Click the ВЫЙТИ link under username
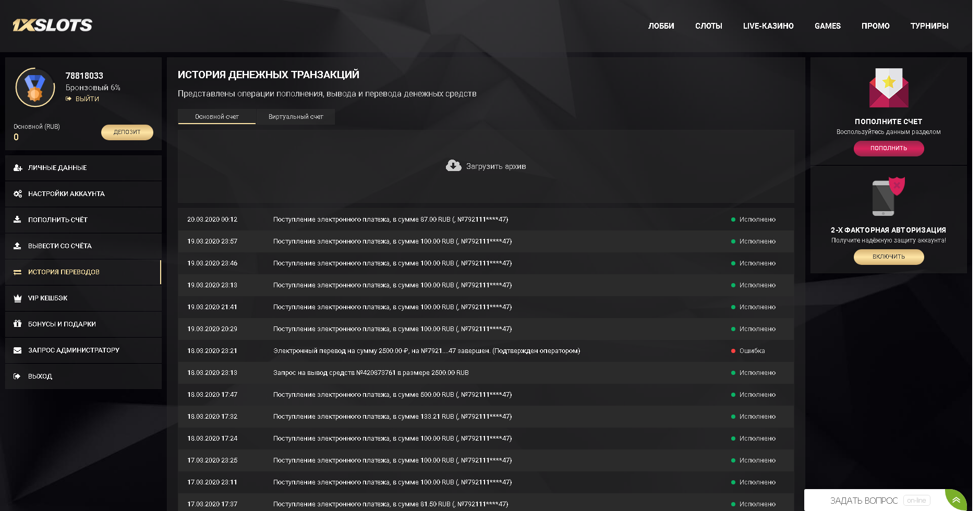980x511 pixels. click(x=87, y=99)
